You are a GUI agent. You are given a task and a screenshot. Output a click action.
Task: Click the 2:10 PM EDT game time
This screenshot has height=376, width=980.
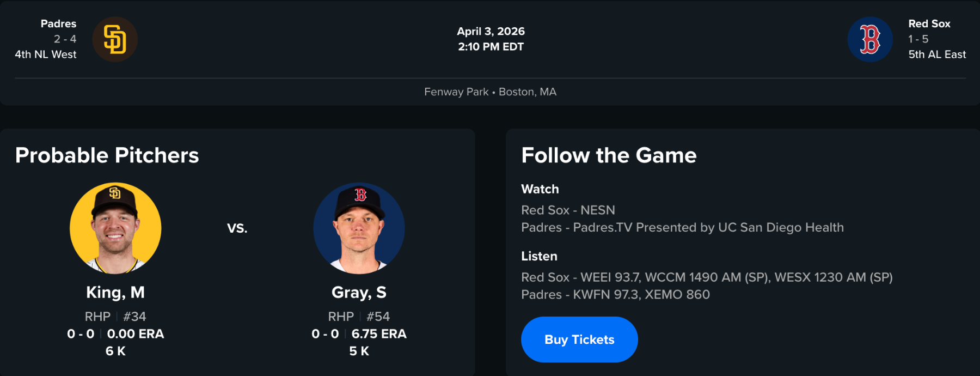pos(491,47)
